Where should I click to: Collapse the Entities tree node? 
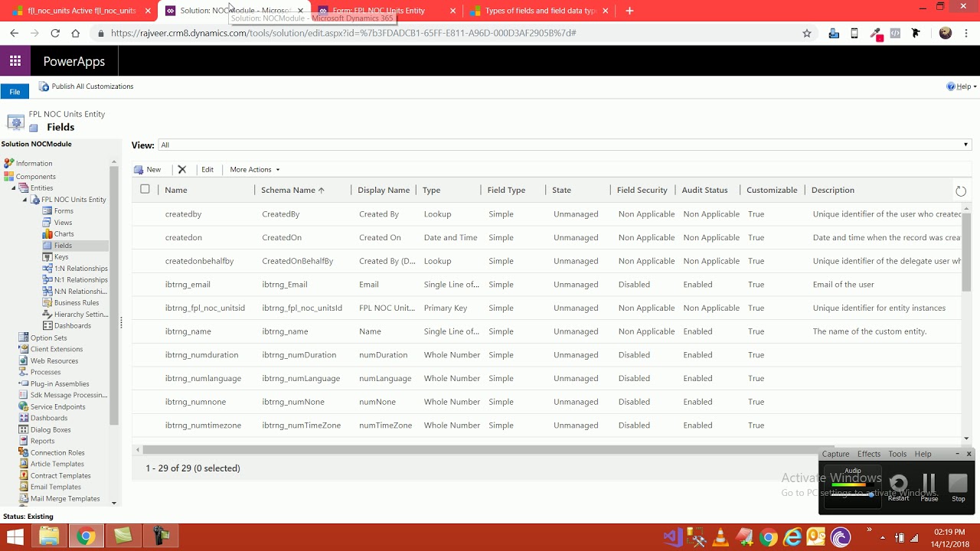[x=13, y=188]
